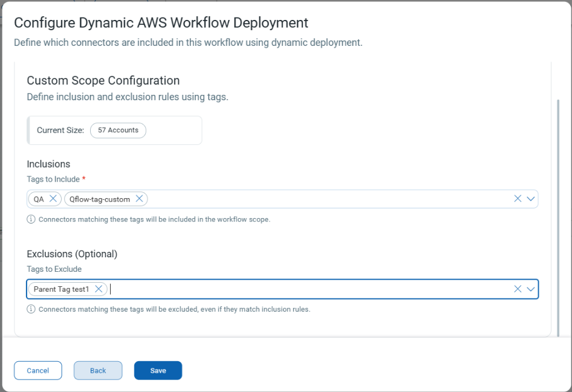Click the Exclusions (Optional) heading
This screenshot has height=392, width=572.
[72, 254]
